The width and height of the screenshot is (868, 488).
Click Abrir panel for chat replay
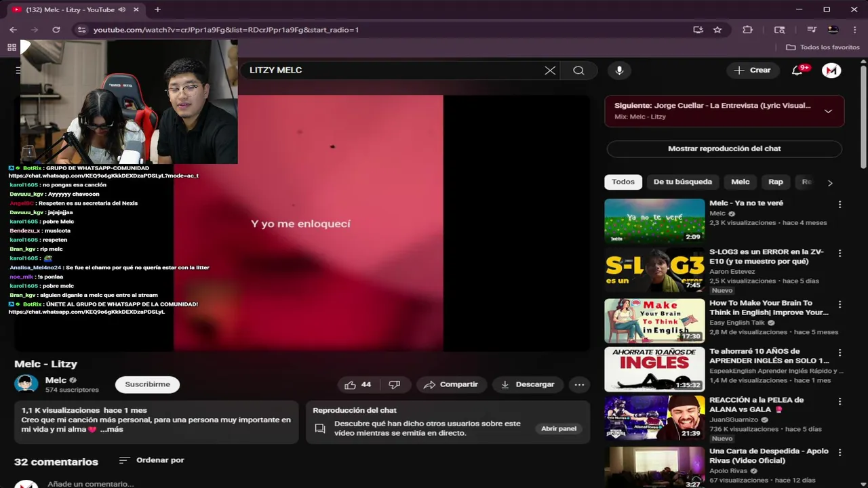(x=559, y=428)
